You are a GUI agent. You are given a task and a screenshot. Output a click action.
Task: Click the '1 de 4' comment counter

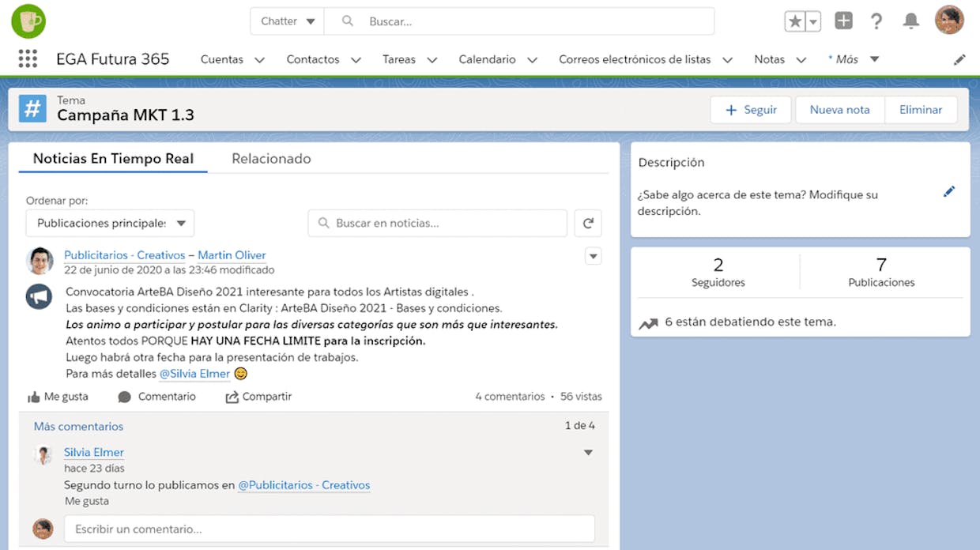(x=579, y=426)
